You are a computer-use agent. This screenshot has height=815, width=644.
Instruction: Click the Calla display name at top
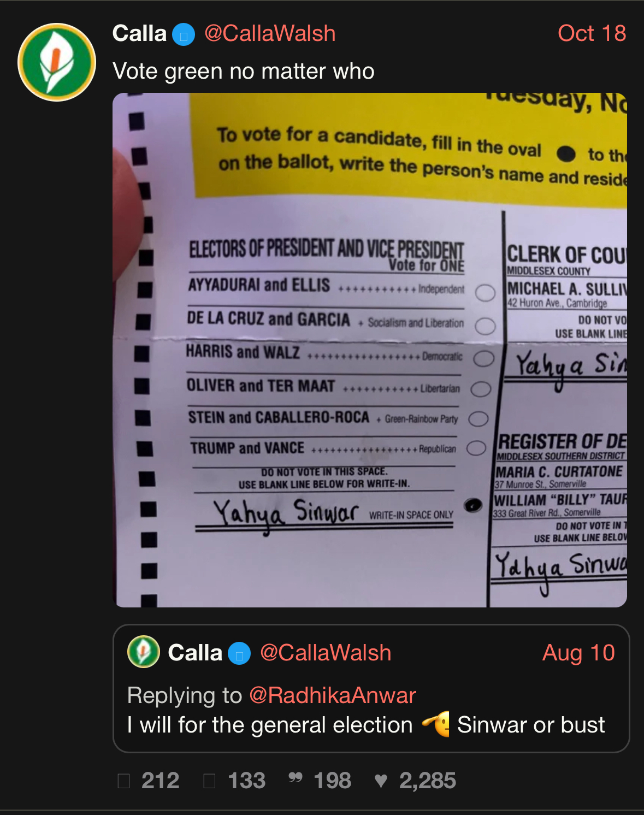coord(139,34)
